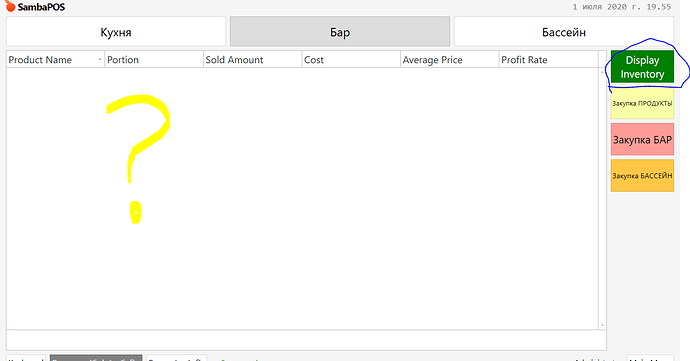690x361 pixels.
Task: Click the Display Inventory button
Action: coord(642,67)
